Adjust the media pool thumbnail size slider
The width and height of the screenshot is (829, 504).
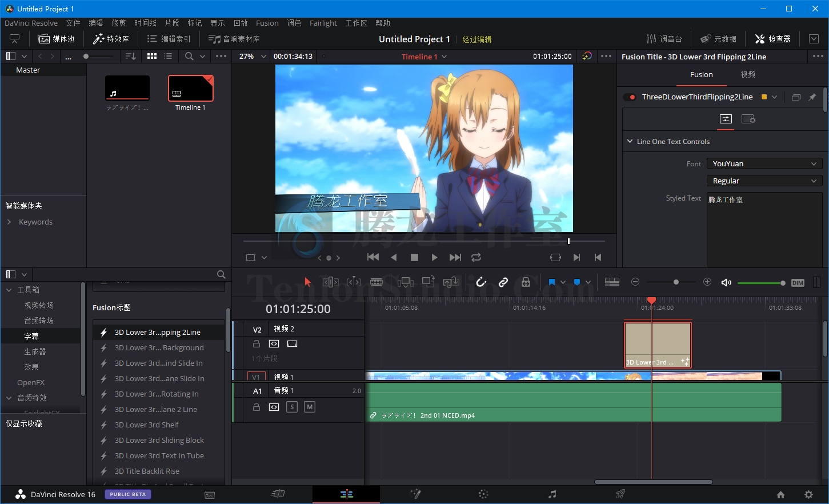(97, 56)
